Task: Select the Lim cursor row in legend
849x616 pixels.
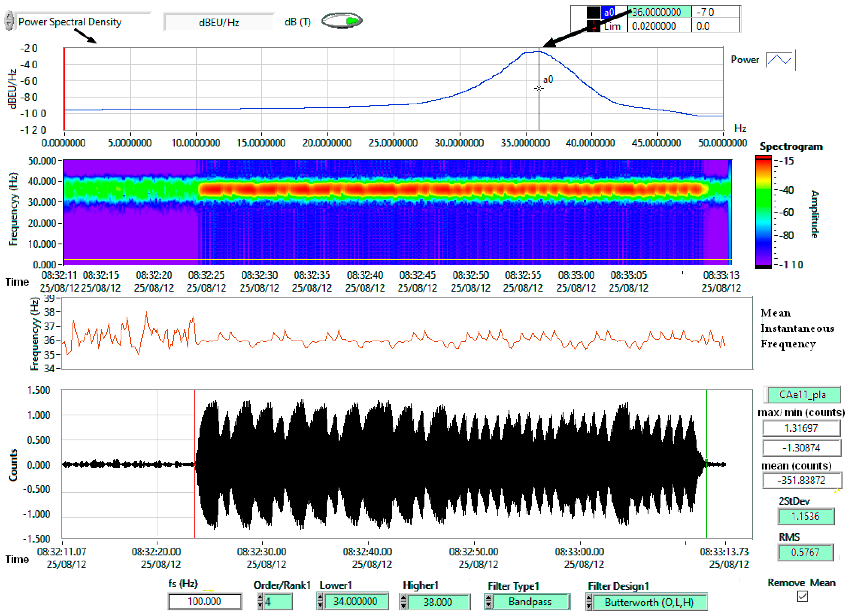Action: pyautogui.click(x=612, y=27)
